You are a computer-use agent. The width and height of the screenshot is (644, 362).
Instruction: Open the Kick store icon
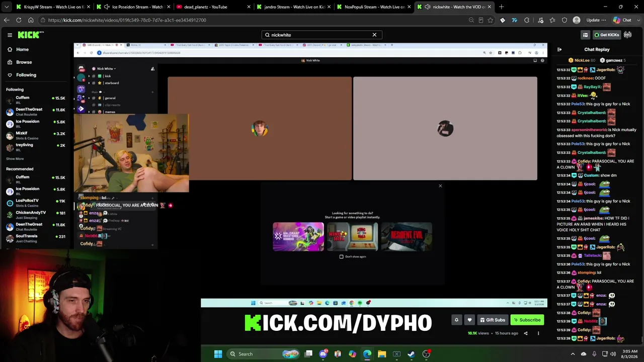pyautogui.click(x=585, y=35)
